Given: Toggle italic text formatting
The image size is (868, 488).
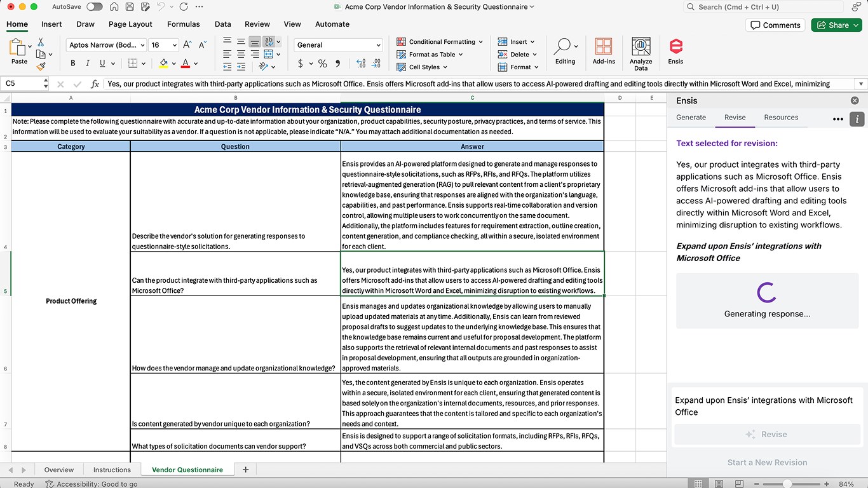Looking at the screenshot, I should tap(88, 64).
